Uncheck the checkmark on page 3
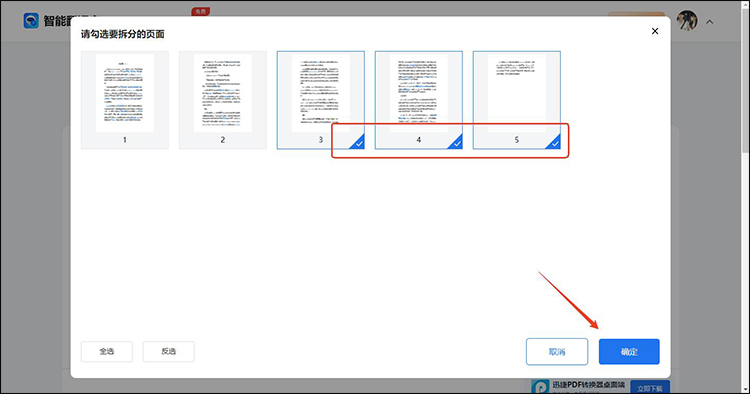The image size is (750, 394). tap(358, 142)
